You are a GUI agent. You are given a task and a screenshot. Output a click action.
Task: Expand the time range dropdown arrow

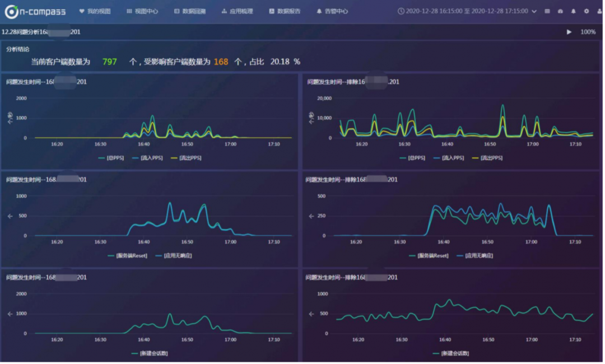pyautogui.click(x=534, y=11)
